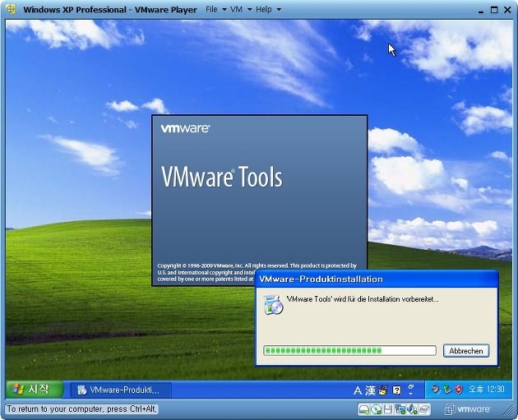The height and width of the screenshot is (420, 518).
Task: Click Abbrechen to cancel the installation
Action: pyautogui.click(x=466, y=351)
